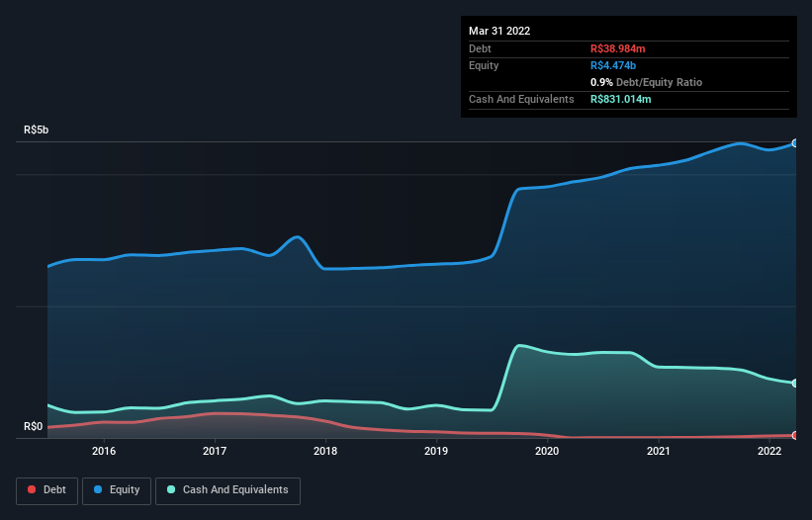Image resolution: width=812 pixels, height=520 pixels.
Task: Click the R$0 y-axis label
Action: tap(34, 427)
